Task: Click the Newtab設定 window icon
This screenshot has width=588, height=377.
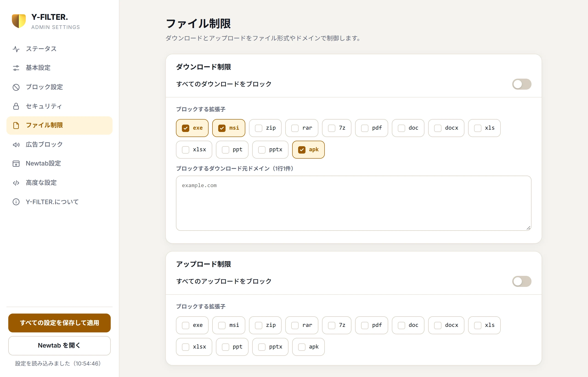Action: (x=16, y=163)
